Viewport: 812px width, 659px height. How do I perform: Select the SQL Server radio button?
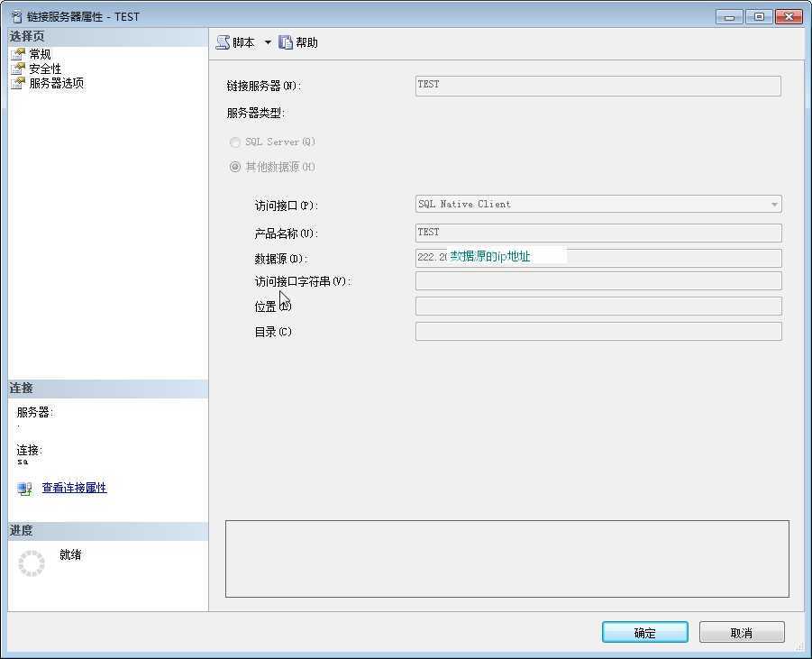(x=235, y=142)
